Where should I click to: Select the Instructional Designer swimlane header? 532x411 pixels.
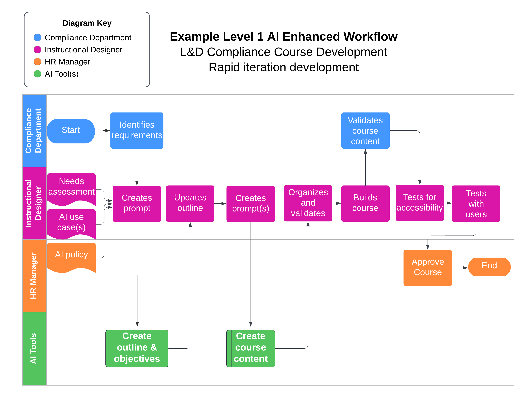pos(34,203)
